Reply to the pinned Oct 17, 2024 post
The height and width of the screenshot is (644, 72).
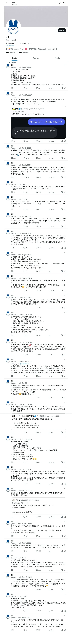click(12, 88)
